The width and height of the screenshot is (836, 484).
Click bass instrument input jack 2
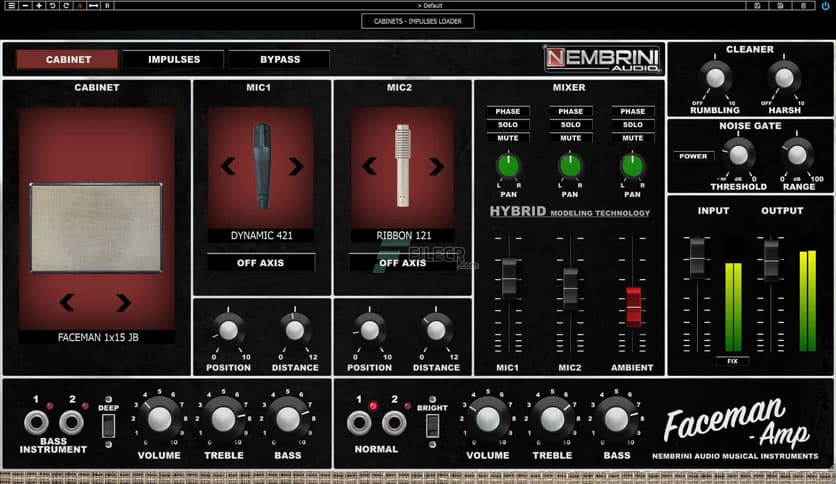[x=71, y=423]
